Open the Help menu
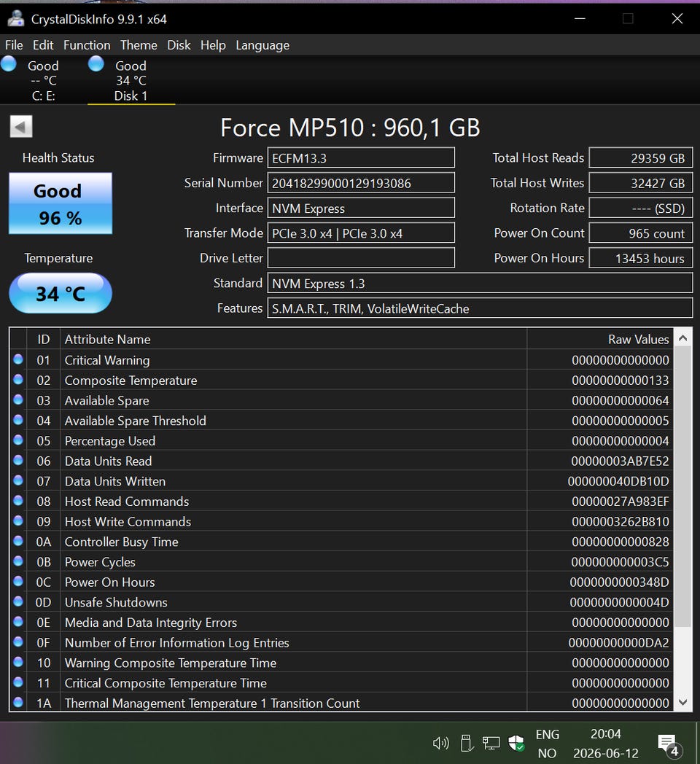 [x=213, y=45]
